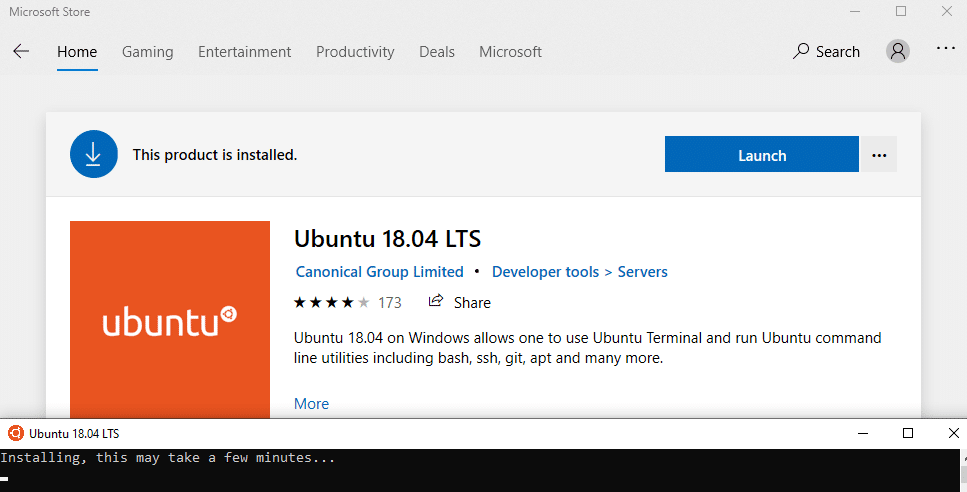Launch Ubuntu 18.04 LTS
Viewport: 967px width, 492px height.
pos(762,154)
